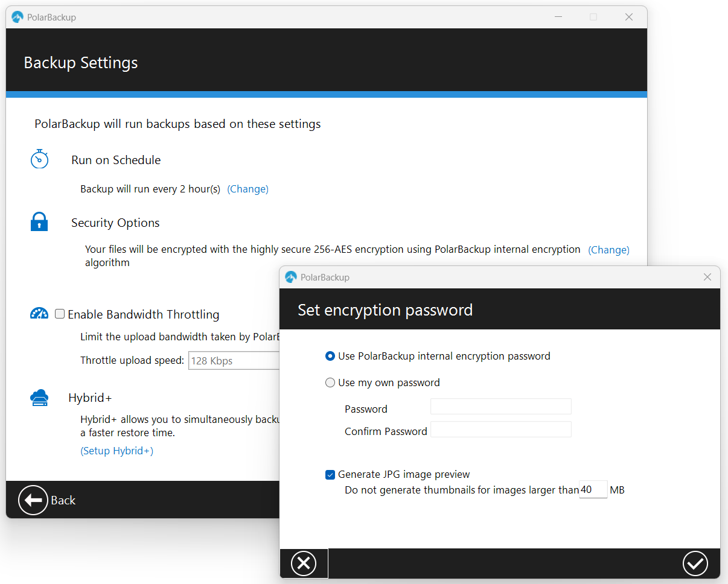728x584 pixels.
Task: Click the speedometer bandwidth throttling icon
Action: pyautogui.click(x=39, y=314)
